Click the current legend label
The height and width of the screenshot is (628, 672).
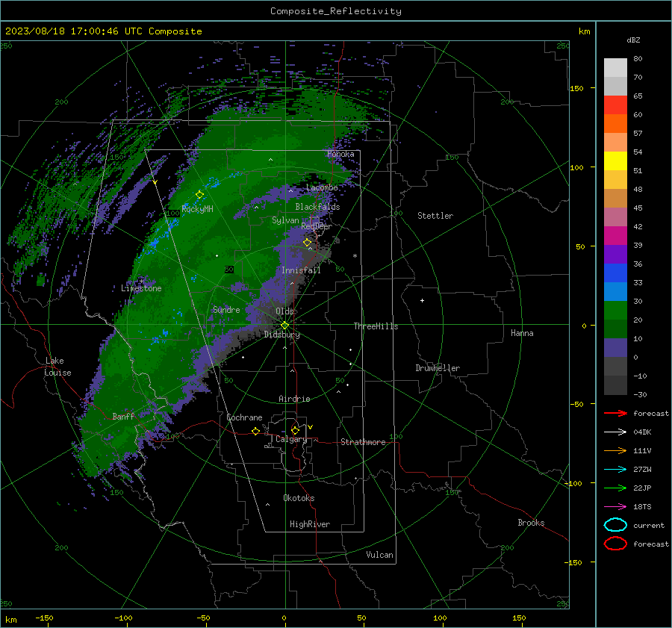[x=649, y=525]
